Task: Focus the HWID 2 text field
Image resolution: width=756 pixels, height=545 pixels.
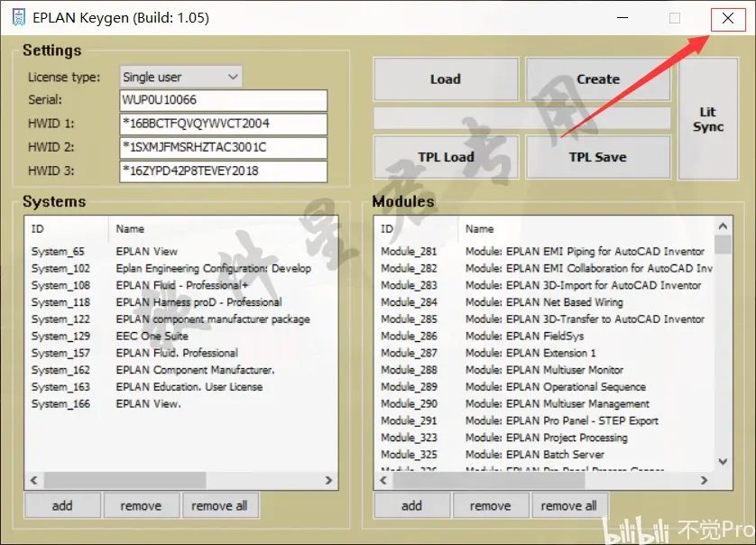Action: point(222,147)
